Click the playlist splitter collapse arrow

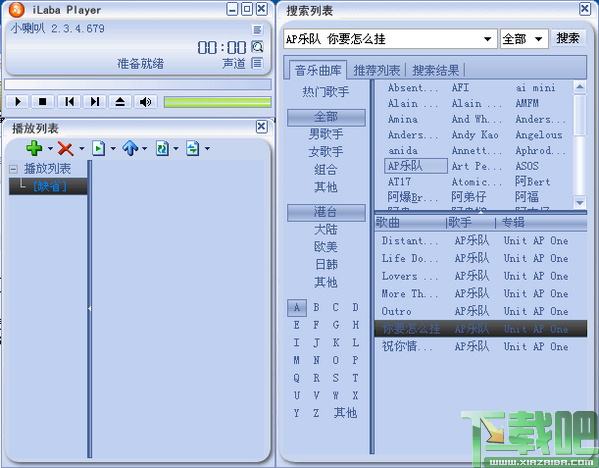(x=89, y=308)
